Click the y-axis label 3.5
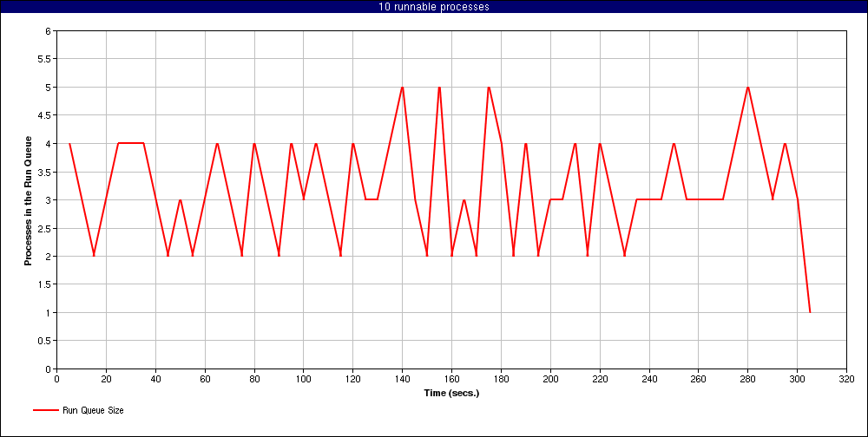Viewport: 868px width, 437px height. point(45,172)
